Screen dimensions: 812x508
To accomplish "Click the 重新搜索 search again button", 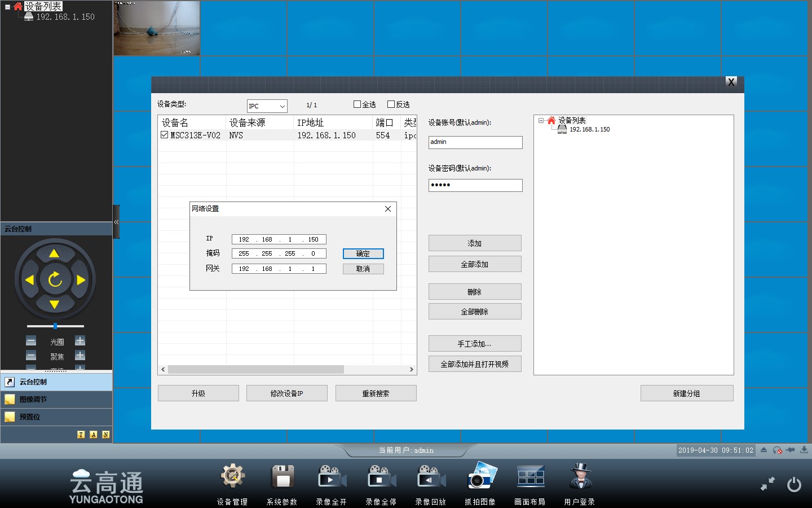I will coord(376,393).
